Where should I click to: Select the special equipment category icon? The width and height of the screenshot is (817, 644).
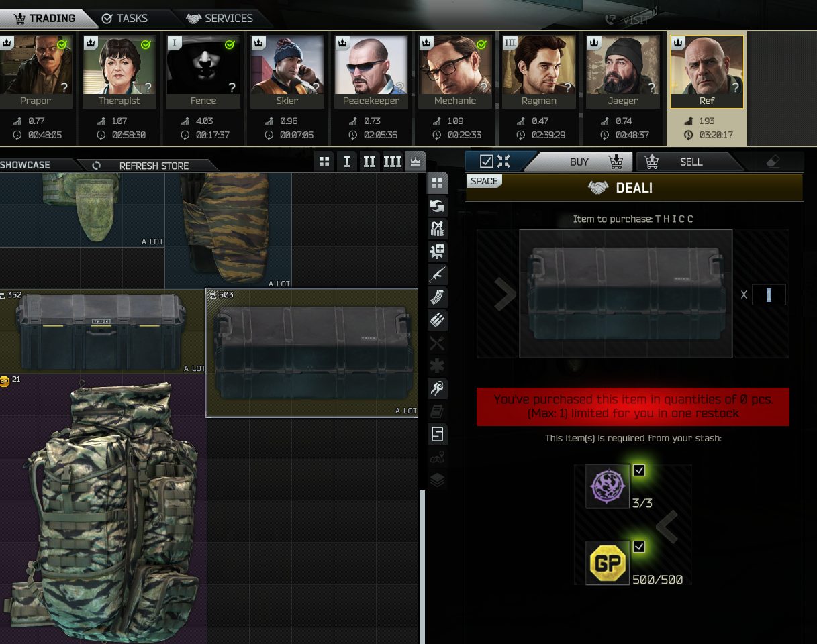coord(438,434)
